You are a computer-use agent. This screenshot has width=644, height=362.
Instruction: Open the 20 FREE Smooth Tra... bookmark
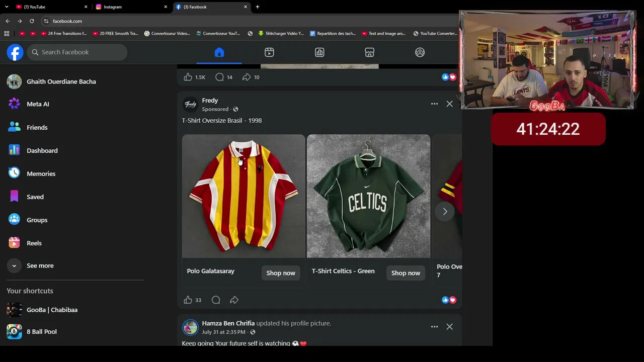coord(116,34)
